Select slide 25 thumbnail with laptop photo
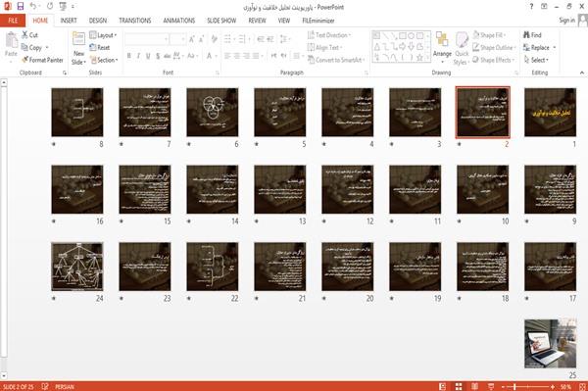Screen dimensions: 588x391 pyautogui.click(x=550, y=343)
